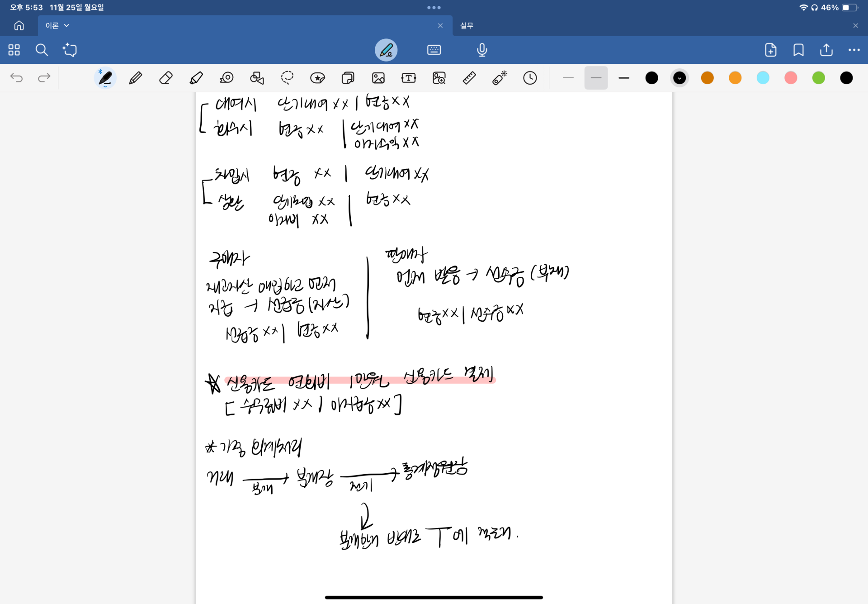Select the eraser tool
This screenshot has height=604, width=868.
[166, 78]
